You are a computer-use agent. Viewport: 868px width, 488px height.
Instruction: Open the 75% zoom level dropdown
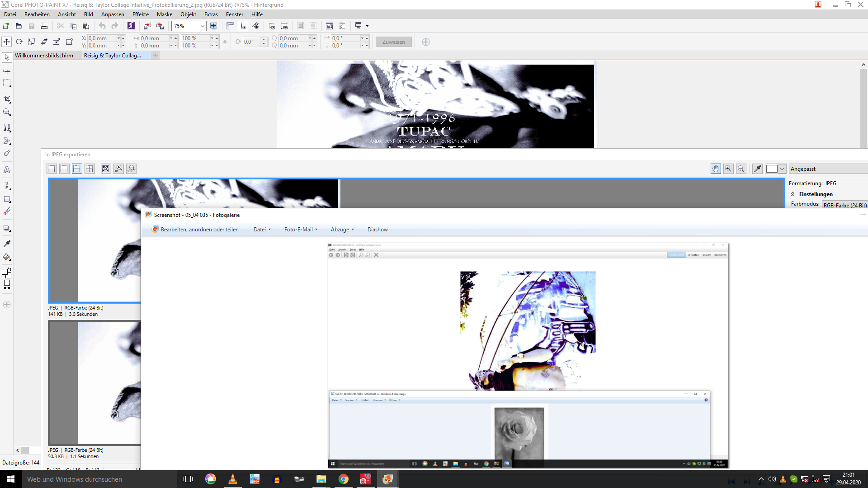[202, 26]
